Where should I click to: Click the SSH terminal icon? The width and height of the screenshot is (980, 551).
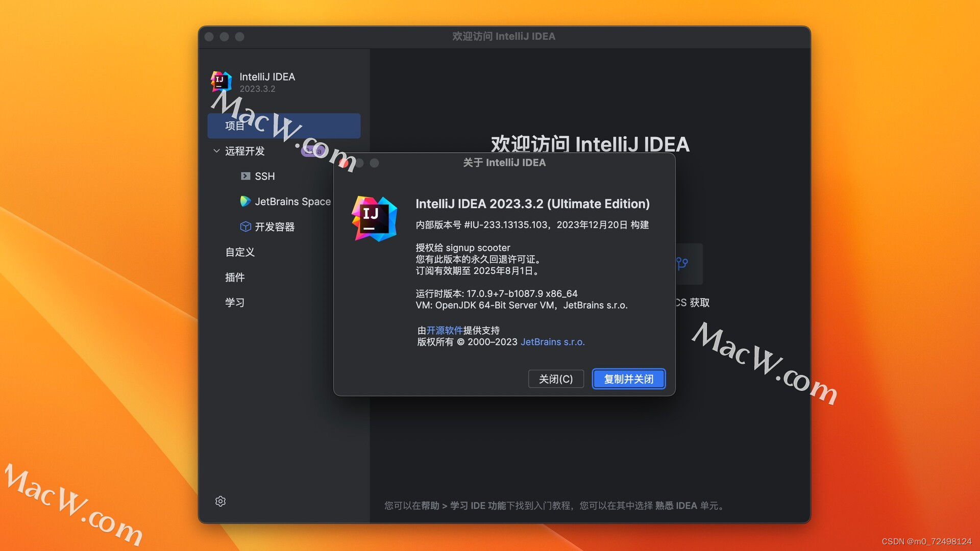(246, 176)
